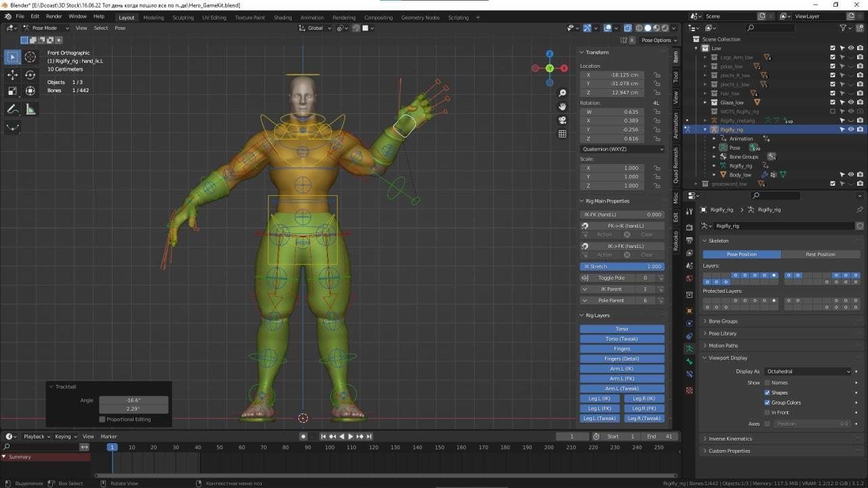Screen dimensions: 868x488
Task: Open the Display As Octahedral dropdown
Action: (808, 371)
